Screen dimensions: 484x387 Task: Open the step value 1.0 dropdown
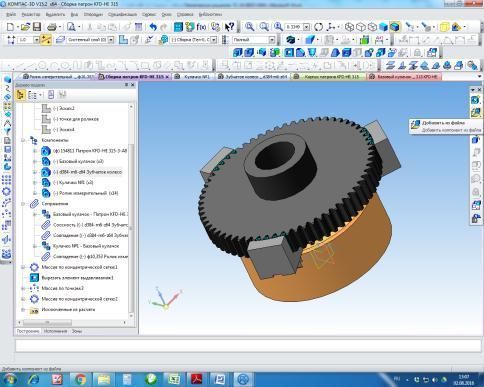(x=36, y=40)
